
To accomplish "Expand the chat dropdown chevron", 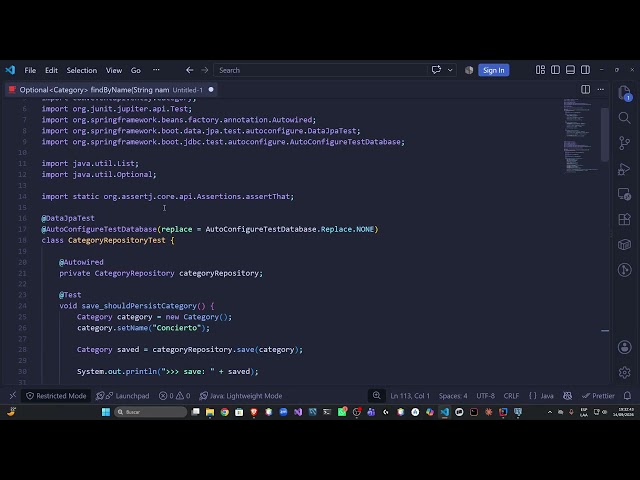I will (x=450, y=70).
